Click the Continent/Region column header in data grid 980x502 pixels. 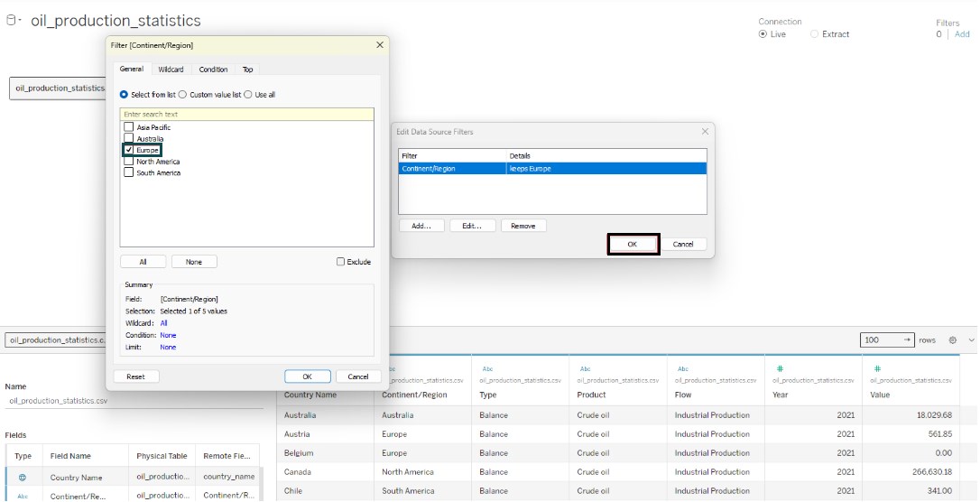click(414, 395)
